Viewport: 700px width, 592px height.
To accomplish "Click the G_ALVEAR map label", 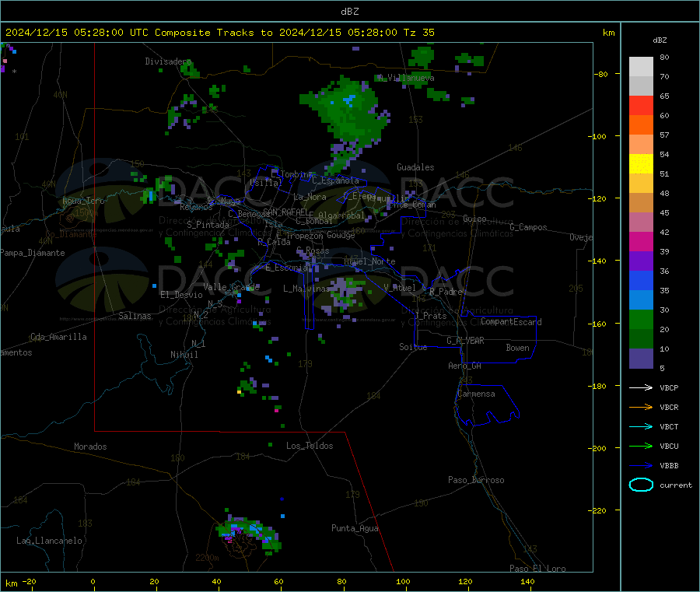I will coord(465,341).
